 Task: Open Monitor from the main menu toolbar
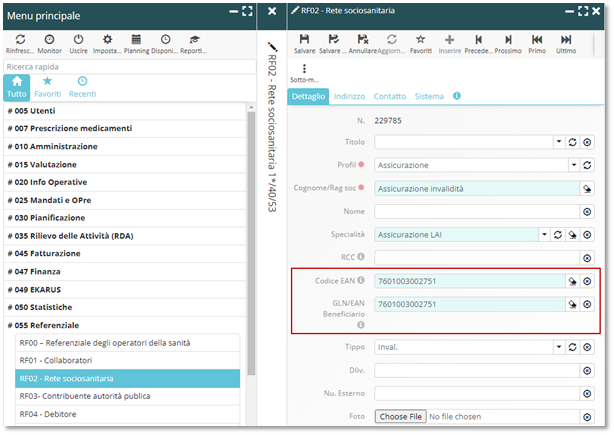(49, 39)
